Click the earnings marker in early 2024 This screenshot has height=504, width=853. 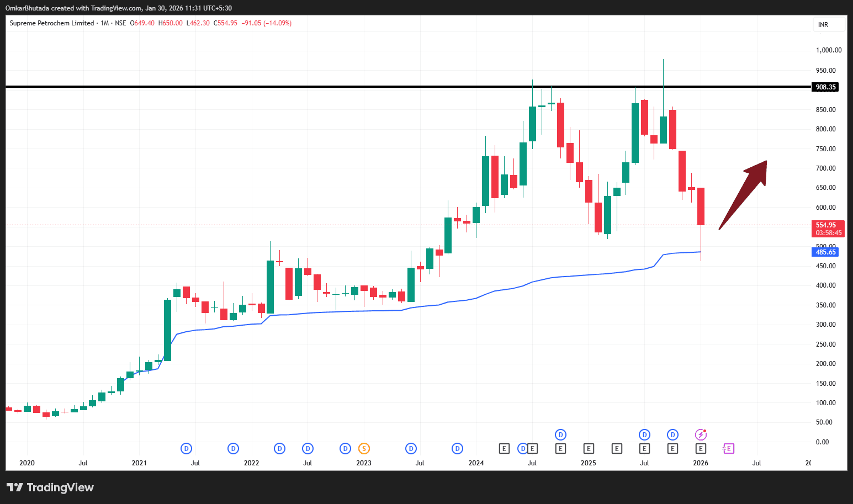point(504,448)
